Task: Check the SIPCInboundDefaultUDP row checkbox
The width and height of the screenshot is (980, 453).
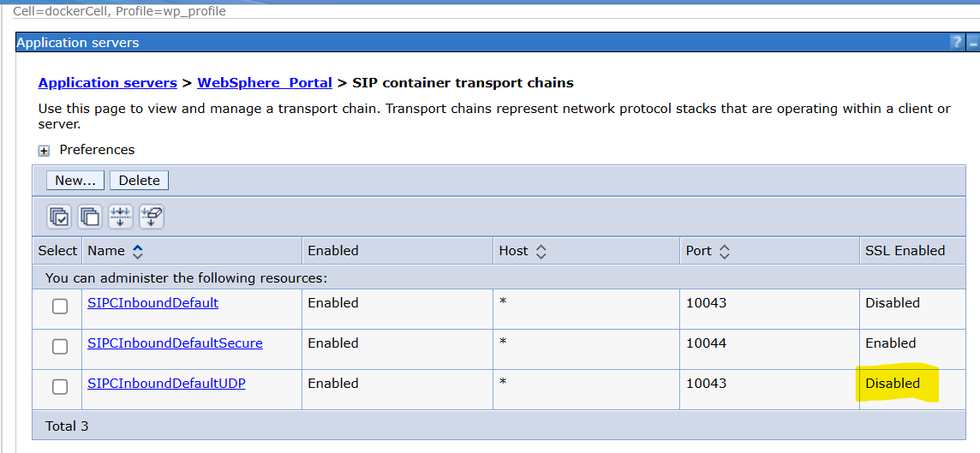Action: (60, 387)
